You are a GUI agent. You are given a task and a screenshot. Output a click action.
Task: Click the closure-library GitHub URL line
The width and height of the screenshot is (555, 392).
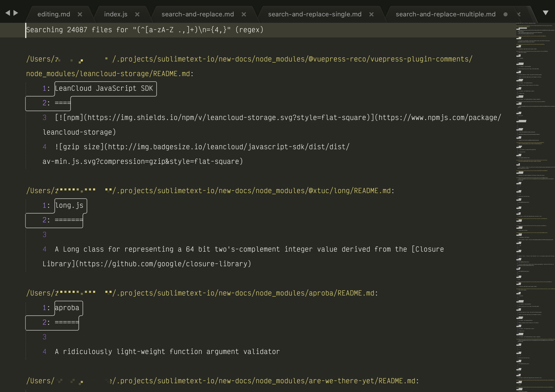point(147,264)
